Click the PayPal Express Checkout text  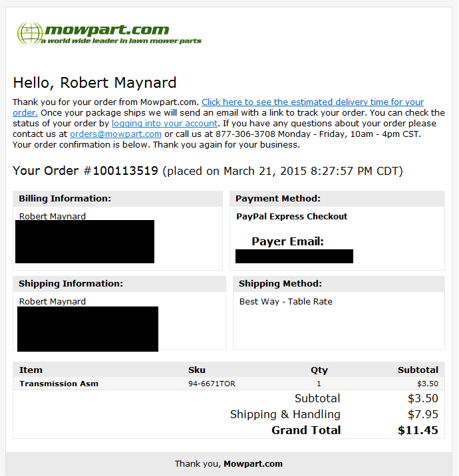click(x=291, y=217)
